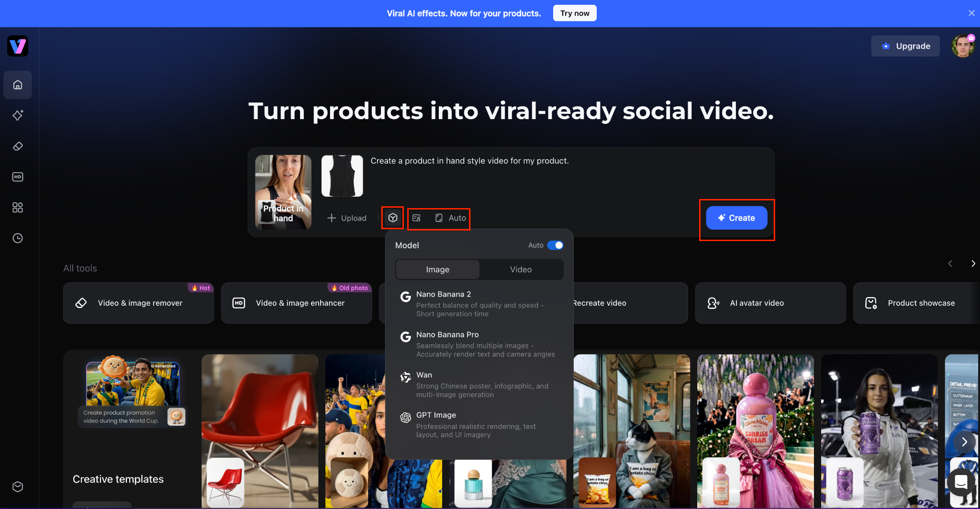
Task: Open the AI avatar video tool
Action: tap(770, 303)
